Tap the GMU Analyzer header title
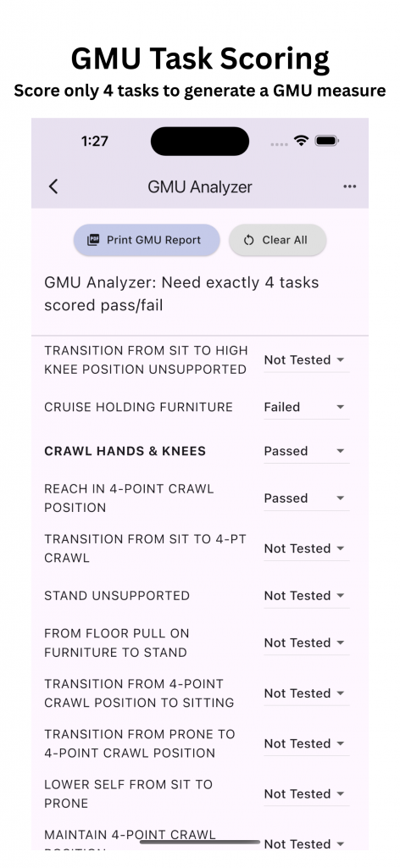This screenshot has height=868, width=400. click(200, 186)
